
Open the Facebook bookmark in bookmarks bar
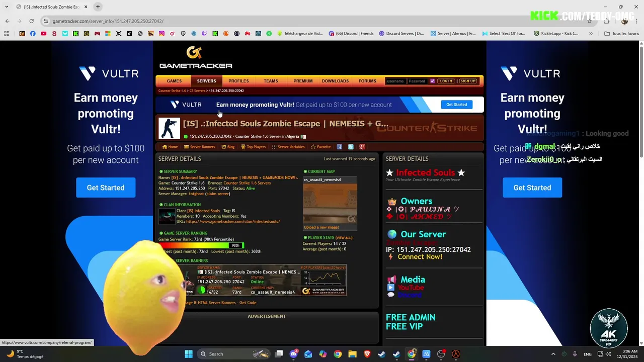coord(33,34)
